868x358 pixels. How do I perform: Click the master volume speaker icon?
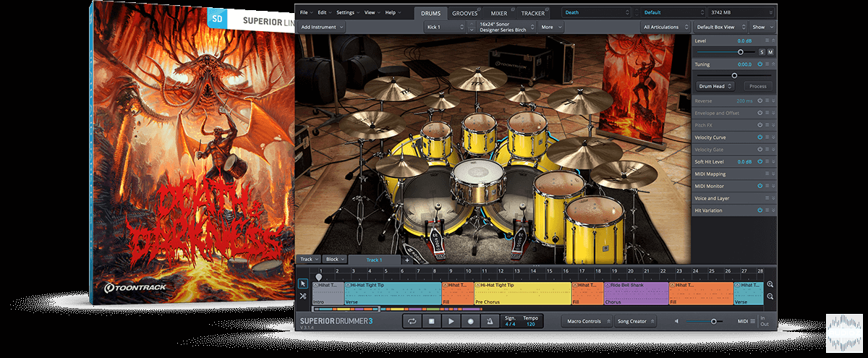[x=677, y=321]
